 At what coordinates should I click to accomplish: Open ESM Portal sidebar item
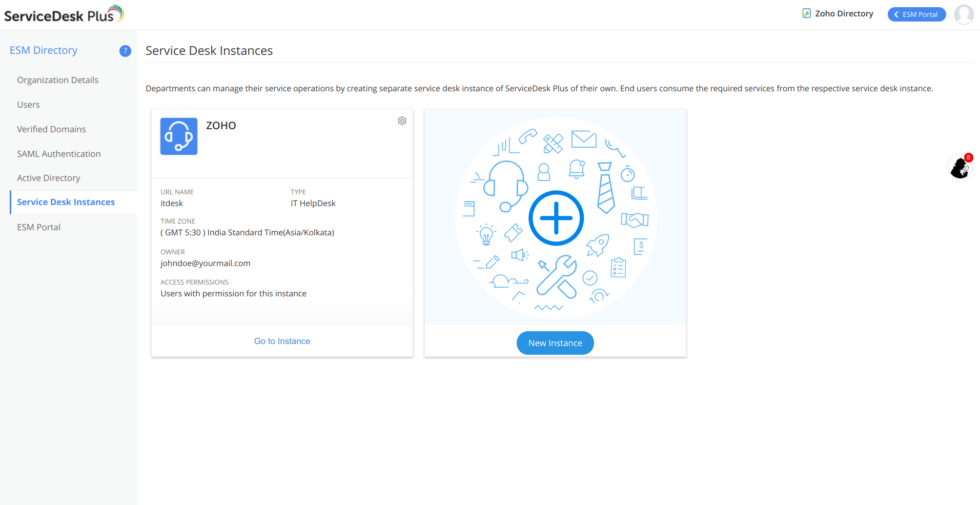pos(39,227)
